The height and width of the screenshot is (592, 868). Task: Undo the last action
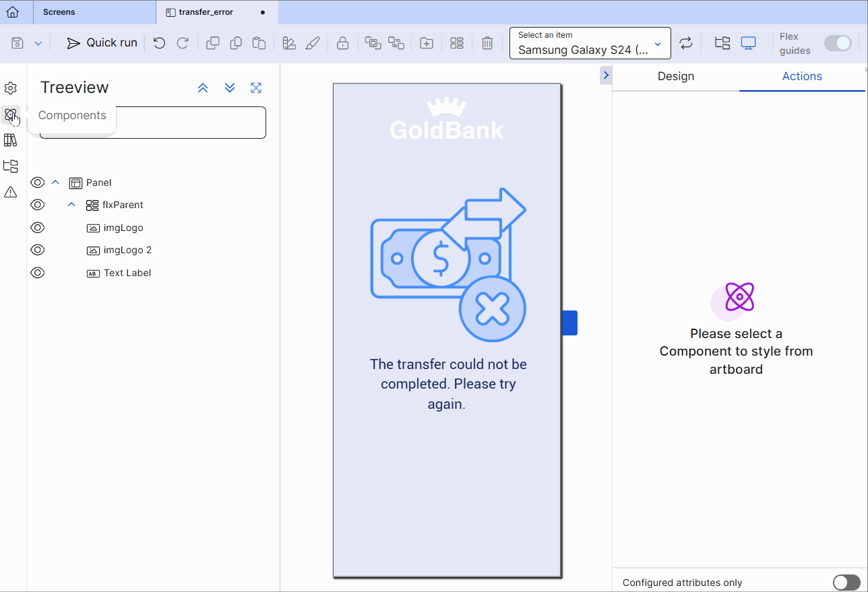159,42
